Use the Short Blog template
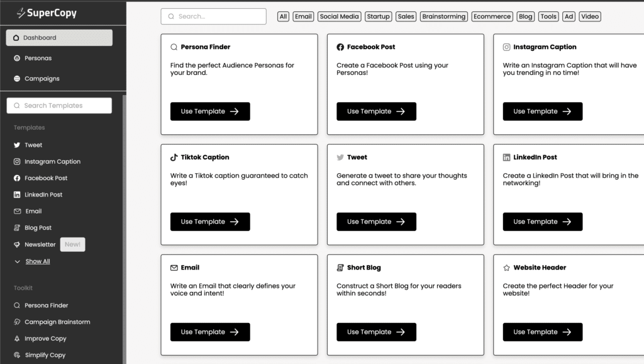Screen dimensions: 644x364 (x=376, y=332)
